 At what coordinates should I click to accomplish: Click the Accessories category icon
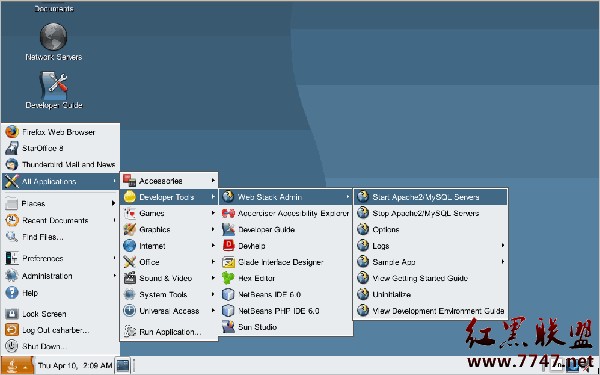[x=130, y=181]
